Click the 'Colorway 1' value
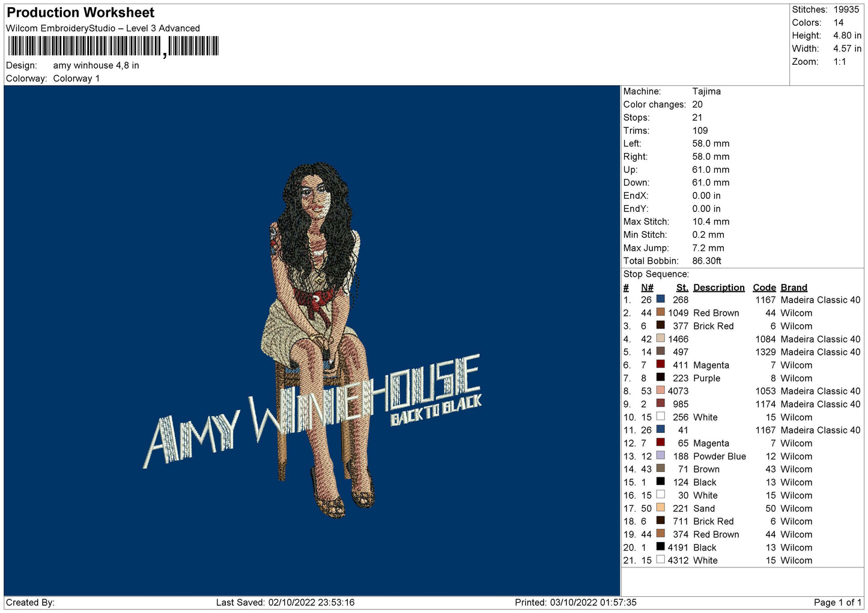This screenshot has width=868, height=613. pyautogui.click(x=76, y=79)
